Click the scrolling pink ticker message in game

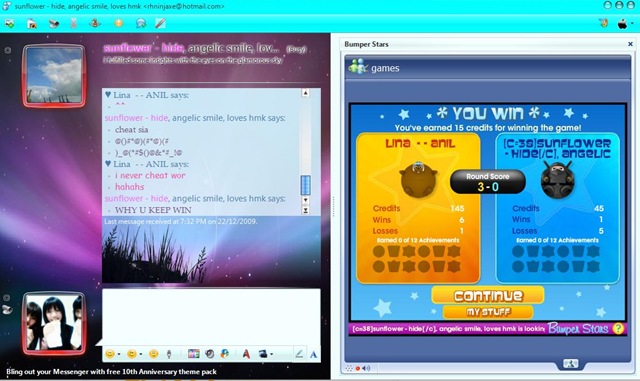click(x=448, y=329)
